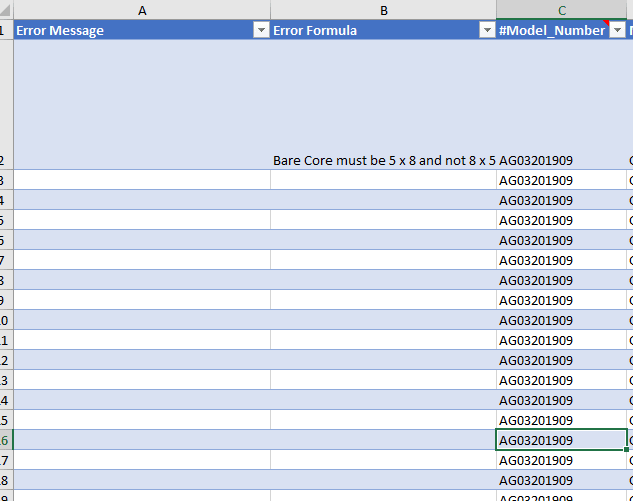Click the empty Error Message cell left of Bare Core
The width and height of the screenshot is (633, 501).
tap(142, 105)
